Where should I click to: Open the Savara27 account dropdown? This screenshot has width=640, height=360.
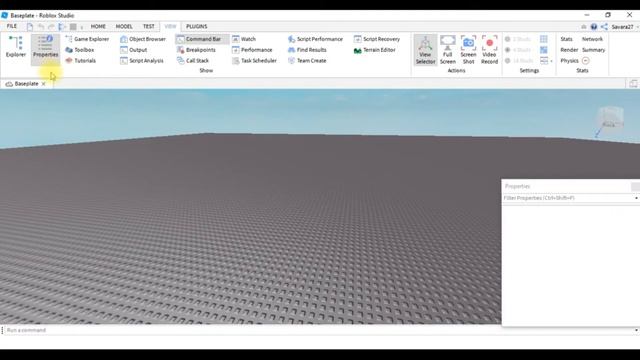coord(624,27)
